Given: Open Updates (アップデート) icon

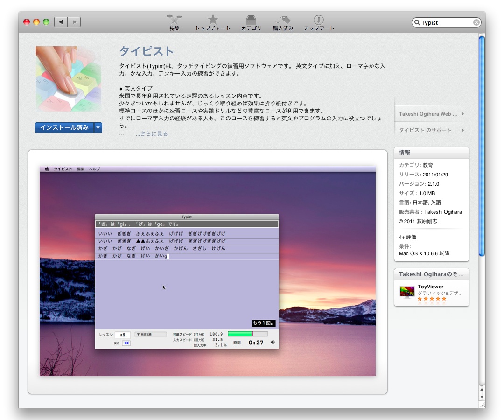Looking at the screenshot, I should pos(319,20).
